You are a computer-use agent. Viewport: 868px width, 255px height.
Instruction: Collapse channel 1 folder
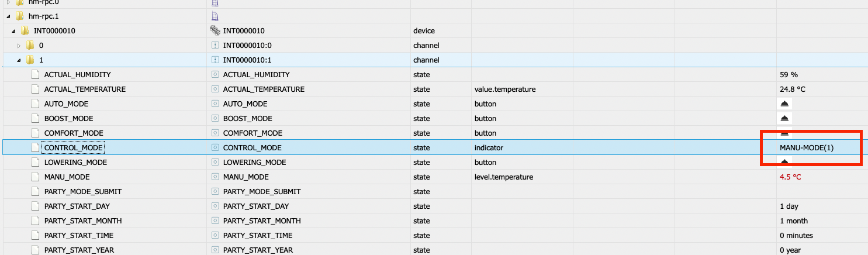pos(19,60)
